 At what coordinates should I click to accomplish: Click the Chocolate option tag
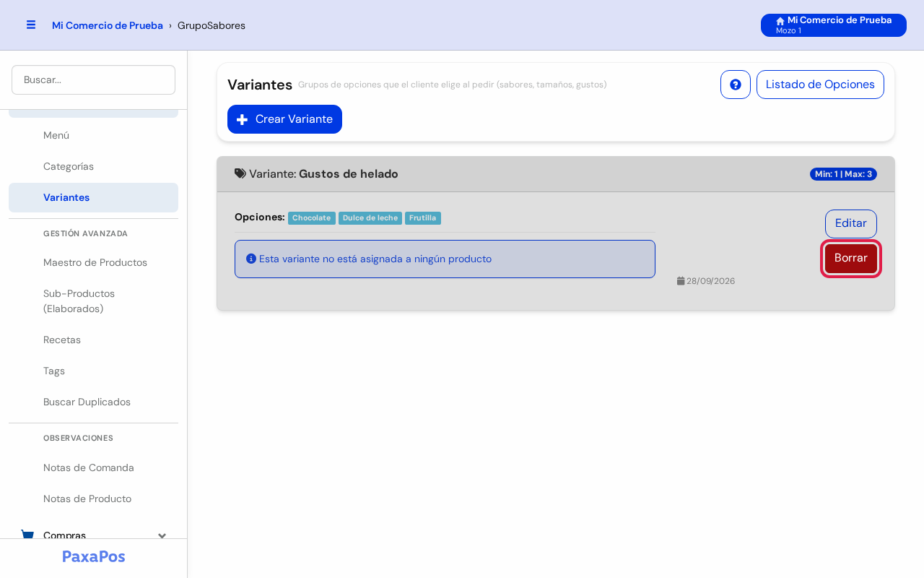tap(312, 218)
